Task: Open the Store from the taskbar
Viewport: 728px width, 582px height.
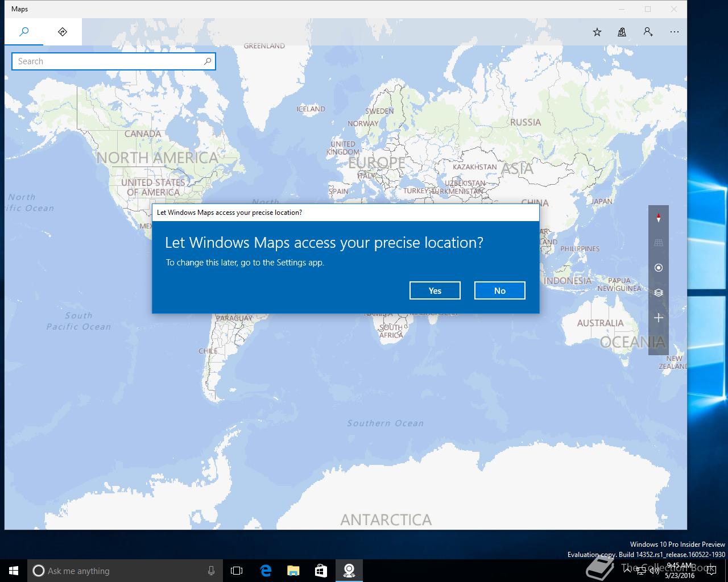Action: (x=321, y=571)
